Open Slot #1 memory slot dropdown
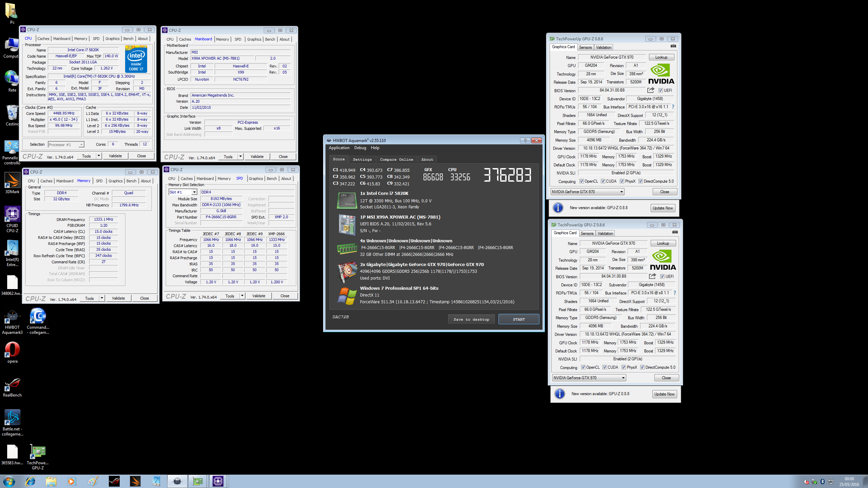 tap(183, 192)
